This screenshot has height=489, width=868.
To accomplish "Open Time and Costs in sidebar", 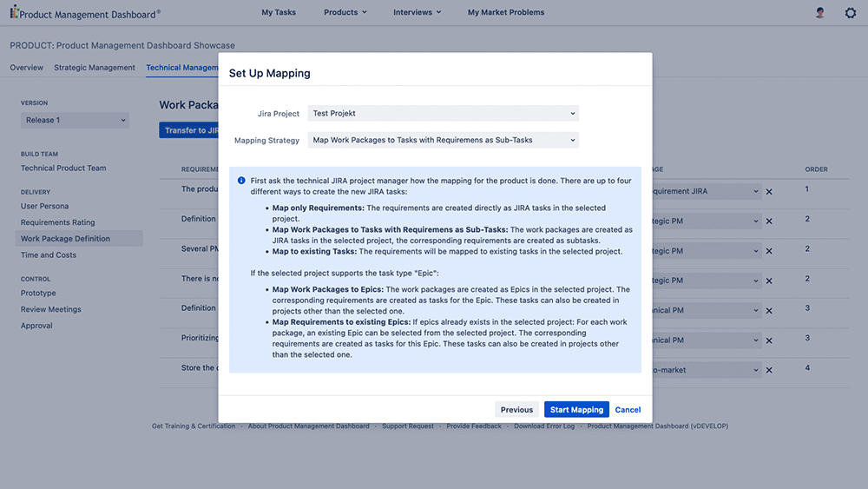I will click(x=48, y=254).
